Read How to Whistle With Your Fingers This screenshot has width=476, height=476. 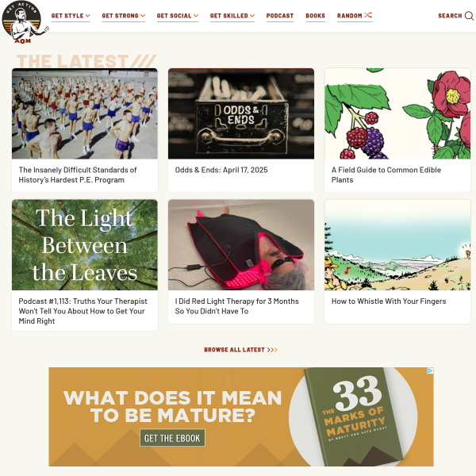tap(389, 301)
